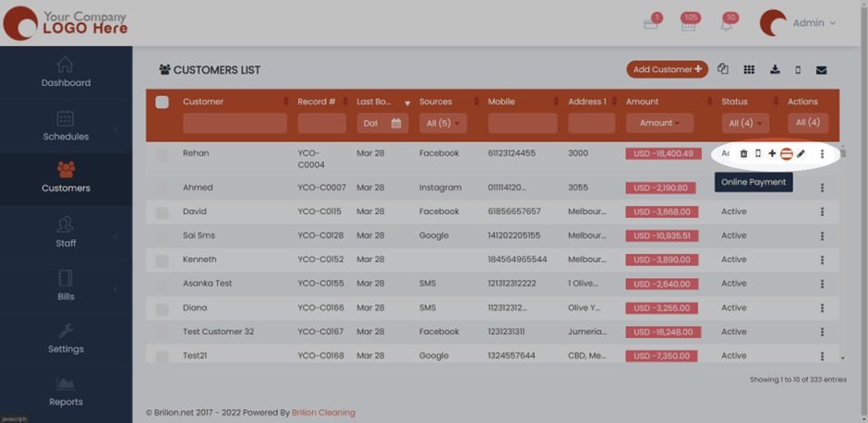Viewport: 868px width, 423px height.
Task: Expand the Status All (4) dropdown
Action: 745,123
